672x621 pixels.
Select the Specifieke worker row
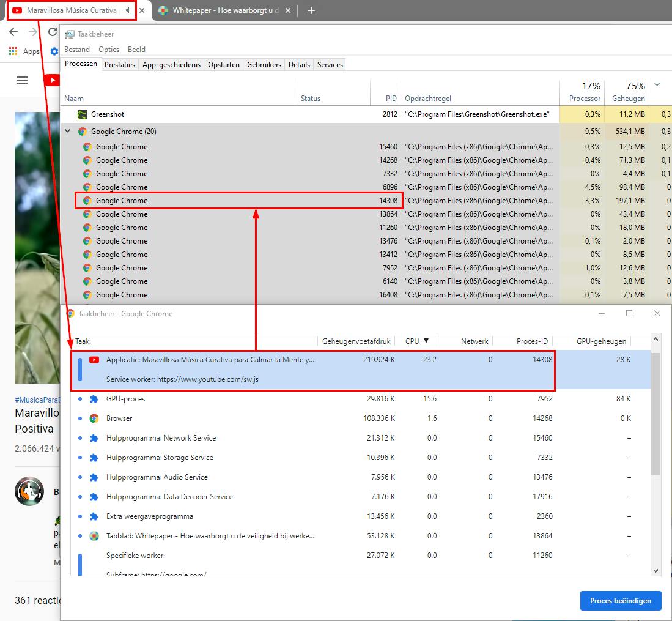coord(361,556)
